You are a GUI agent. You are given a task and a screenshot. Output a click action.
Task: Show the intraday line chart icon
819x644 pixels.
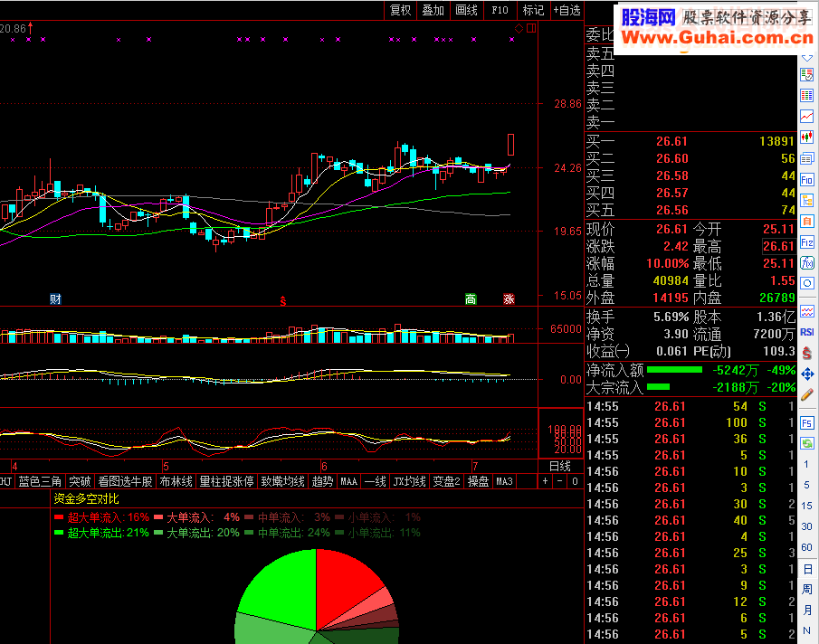point(807,117)
